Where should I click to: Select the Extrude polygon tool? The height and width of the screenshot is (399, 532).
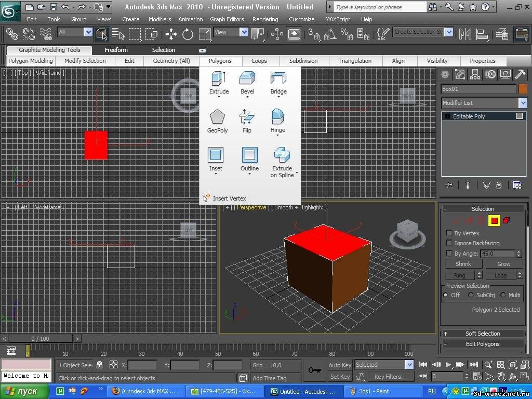tap(219, 83)
